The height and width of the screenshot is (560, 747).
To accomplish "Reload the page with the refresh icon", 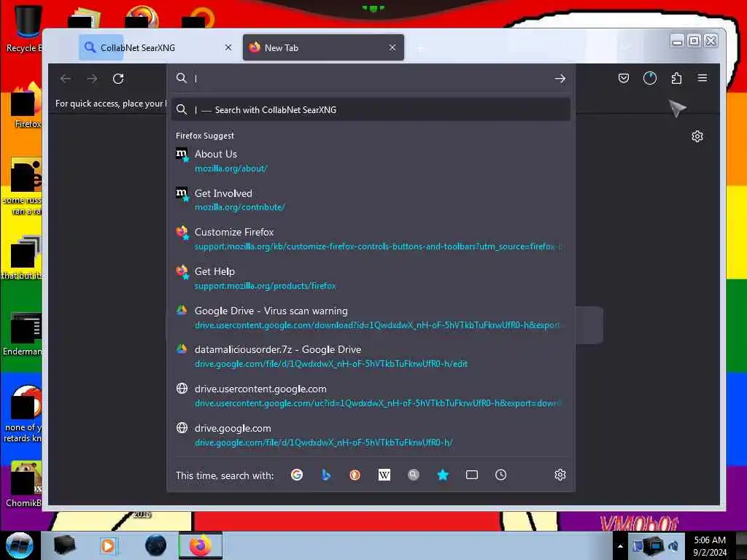I will (118, 79).
